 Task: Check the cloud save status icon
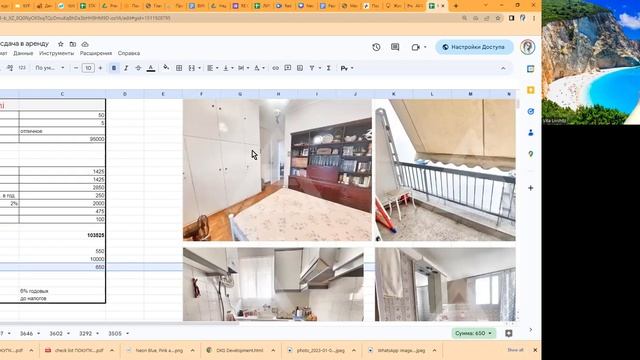(85, 44)
